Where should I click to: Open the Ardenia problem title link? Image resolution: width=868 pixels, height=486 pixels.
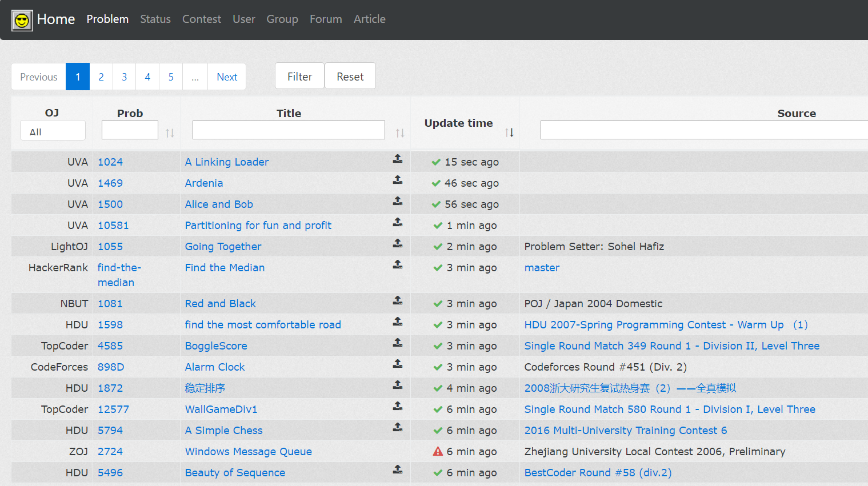(204, 183)
